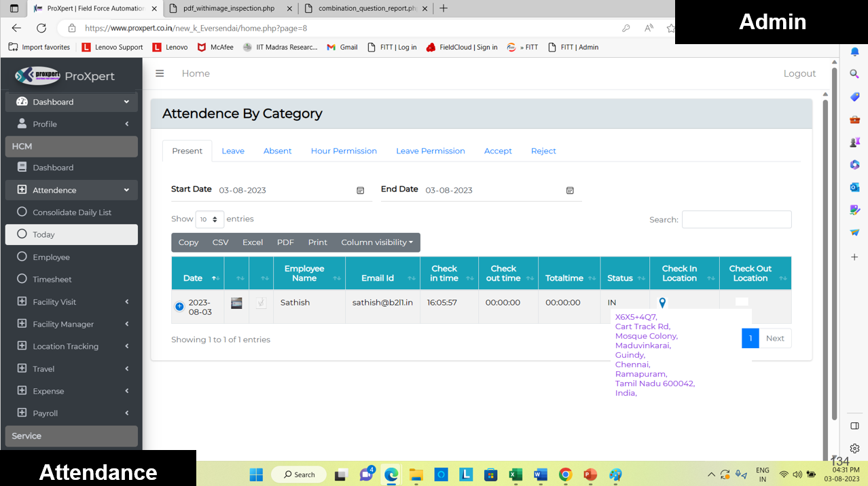Click the Logout link
Screen dimensions: 868x486
pos(799,73)
